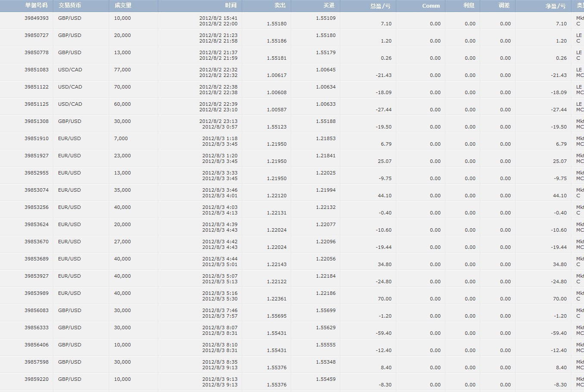Click the sell price 1.22361
This screenshot has height=392, width=584.
point(277,299)
